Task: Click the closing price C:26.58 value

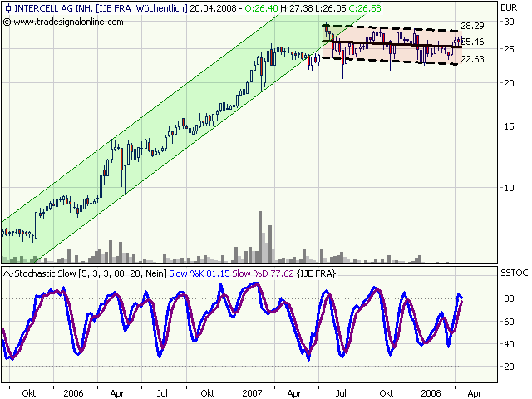Action: 365,8
